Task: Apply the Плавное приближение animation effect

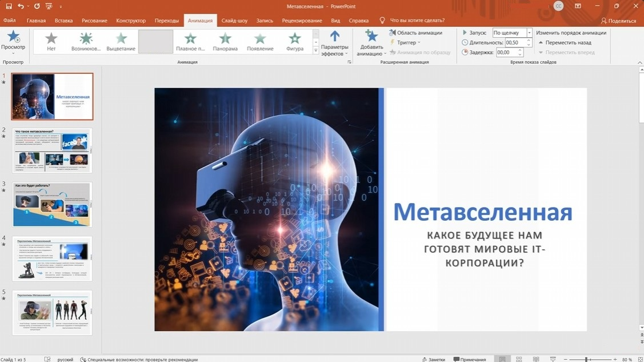Action: [x=190, y=42]
